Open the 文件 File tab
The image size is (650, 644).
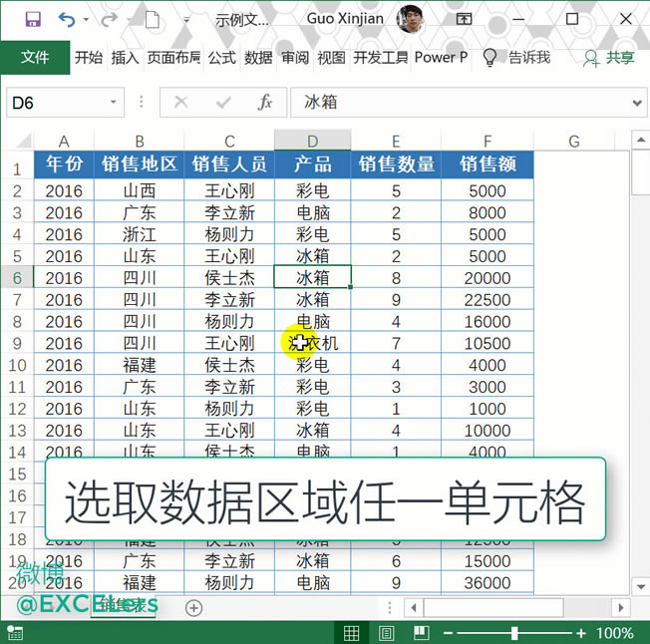[35, 57]
